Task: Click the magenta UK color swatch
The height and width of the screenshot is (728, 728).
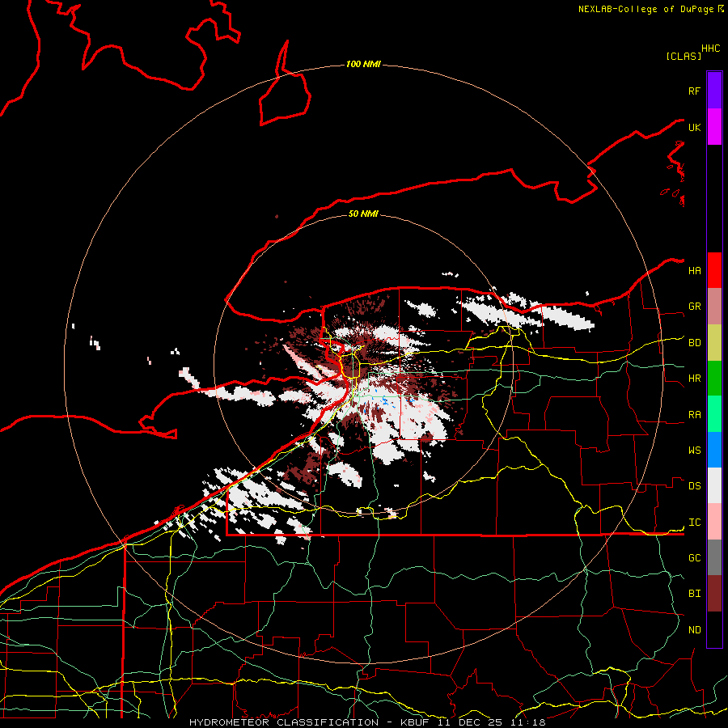Action: (x=714, y=127)
